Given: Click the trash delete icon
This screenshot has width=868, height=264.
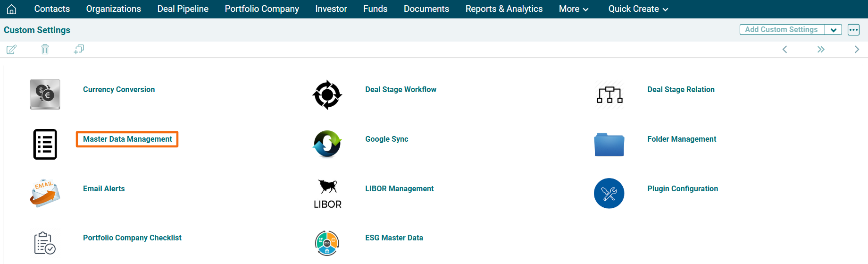Looking at the screenshot, I should (x=45, y=49).
